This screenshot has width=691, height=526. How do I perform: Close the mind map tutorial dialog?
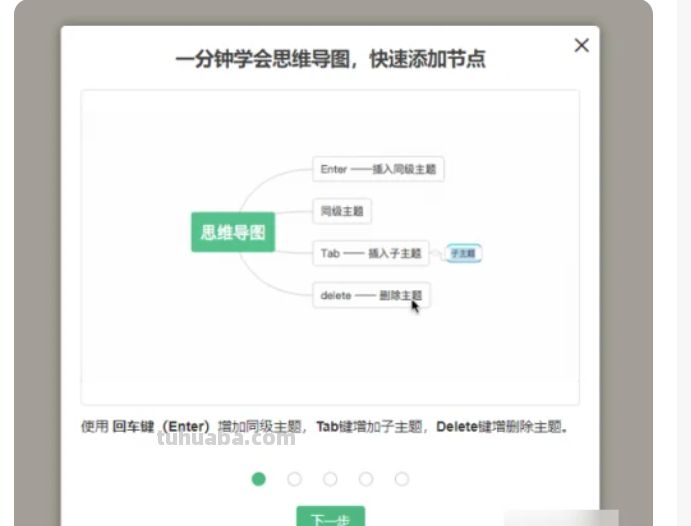582,45
